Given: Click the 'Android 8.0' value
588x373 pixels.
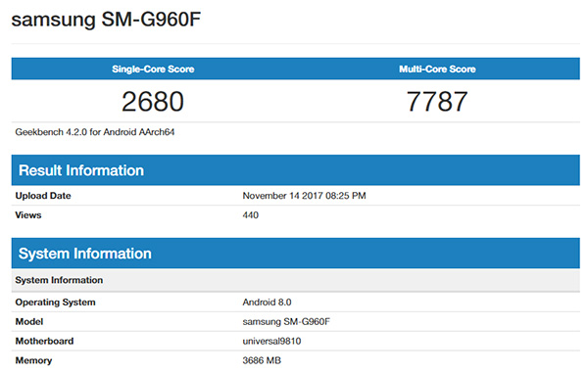Looking at the screenshot, I should [x=267, y=303].
